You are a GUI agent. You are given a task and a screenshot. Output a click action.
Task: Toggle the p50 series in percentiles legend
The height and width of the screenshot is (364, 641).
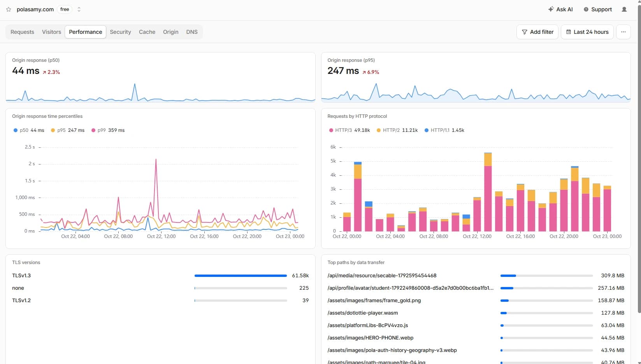29,130
